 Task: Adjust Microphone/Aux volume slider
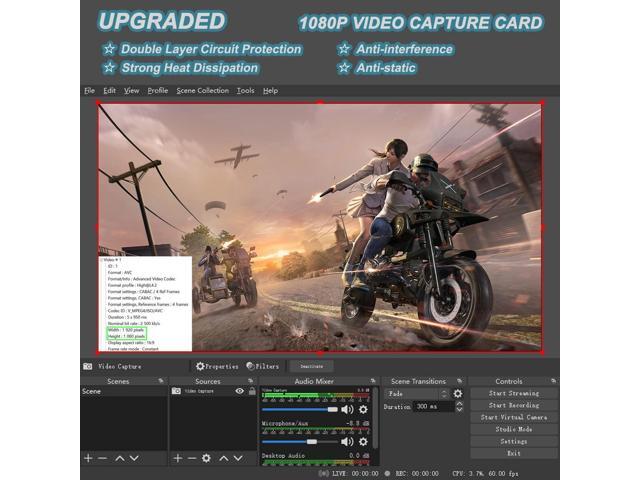point(300,442)
